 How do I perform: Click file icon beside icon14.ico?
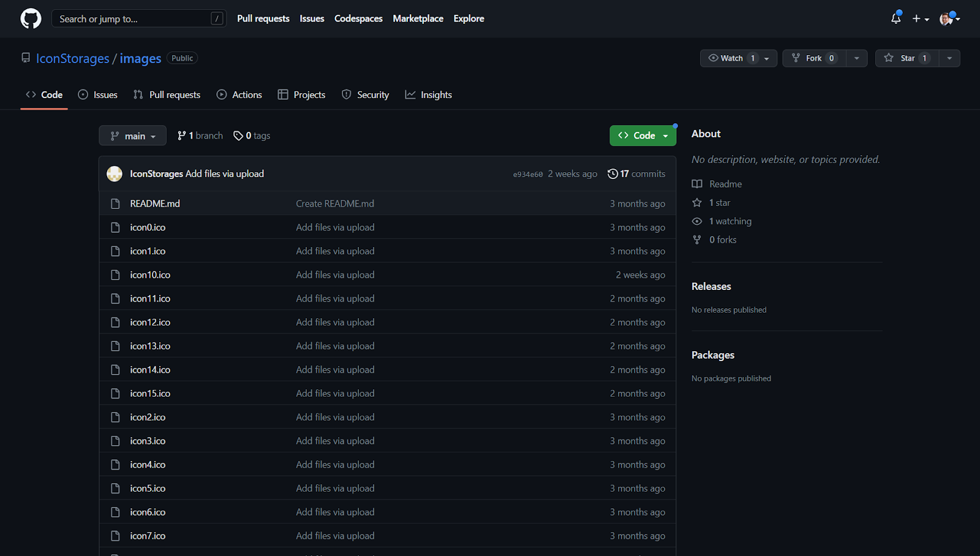(x=115, y=370)
